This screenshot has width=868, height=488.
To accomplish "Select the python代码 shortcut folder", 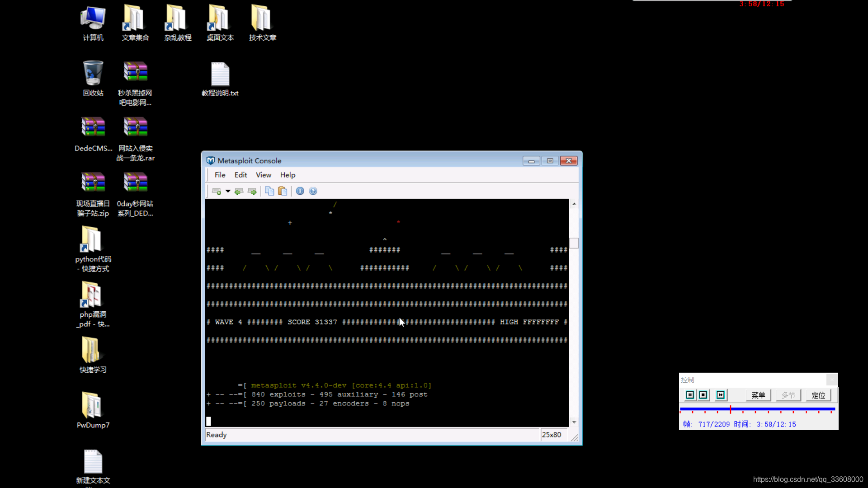I will pos(93,249).
